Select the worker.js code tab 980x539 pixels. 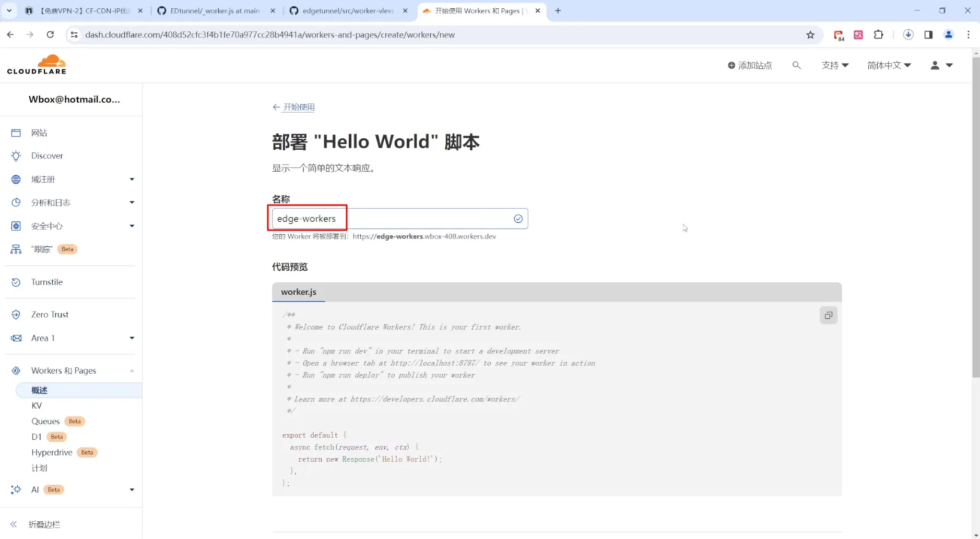click(x=299, y=292)
